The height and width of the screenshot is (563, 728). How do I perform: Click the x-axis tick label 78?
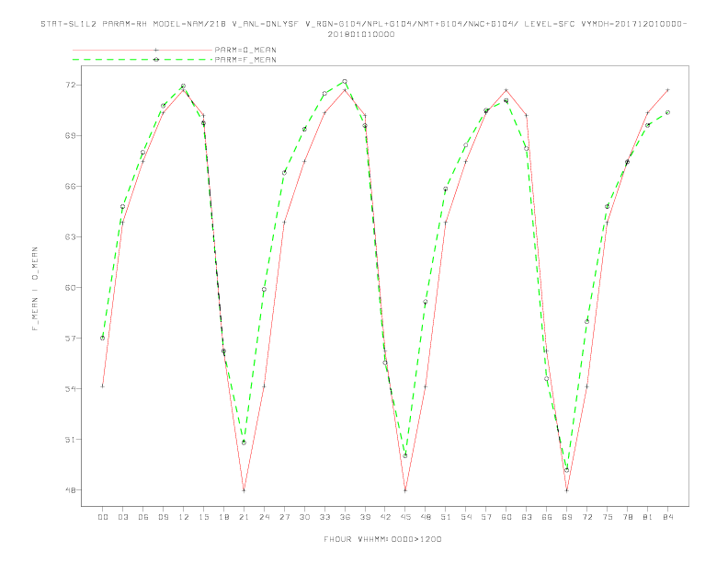[x=627, y=517]
